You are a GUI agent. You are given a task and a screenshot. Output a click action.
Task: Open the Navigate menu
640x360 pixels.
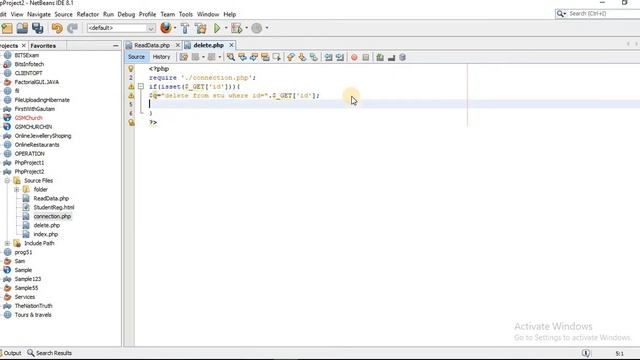click(x=39, y=14)
